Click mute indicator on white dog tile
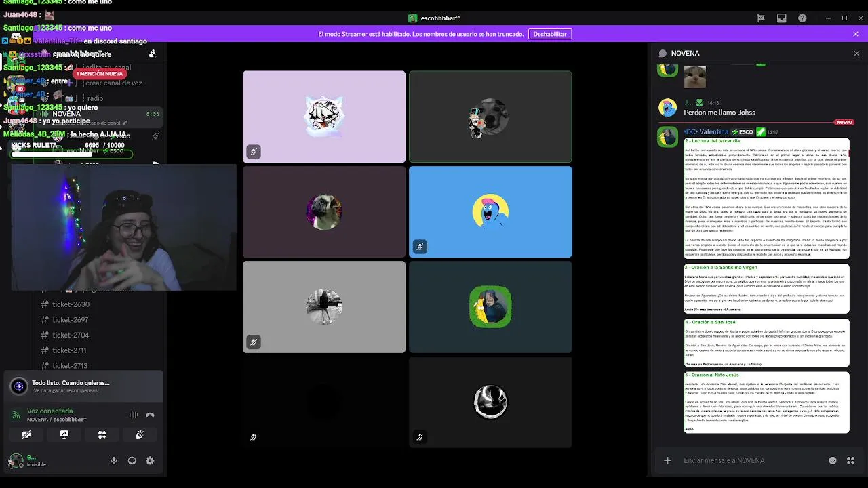 [254, 152]
